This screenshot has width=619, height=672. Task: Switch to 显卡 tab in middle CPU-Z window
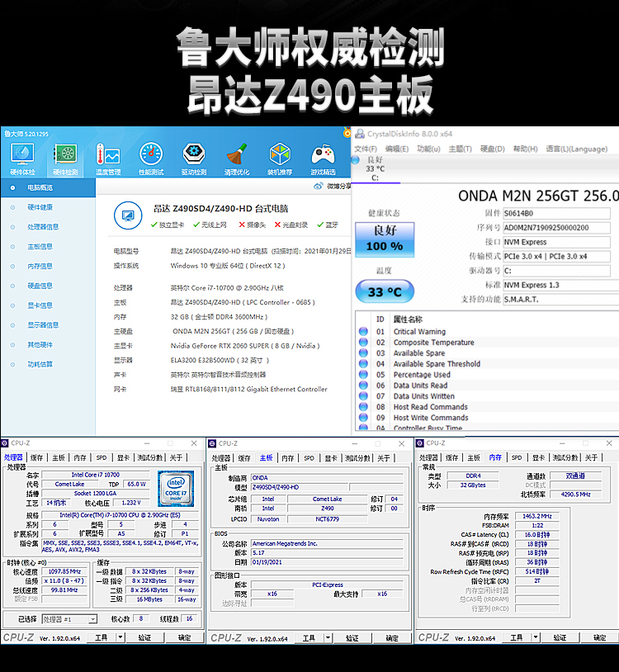click(331, 458)
